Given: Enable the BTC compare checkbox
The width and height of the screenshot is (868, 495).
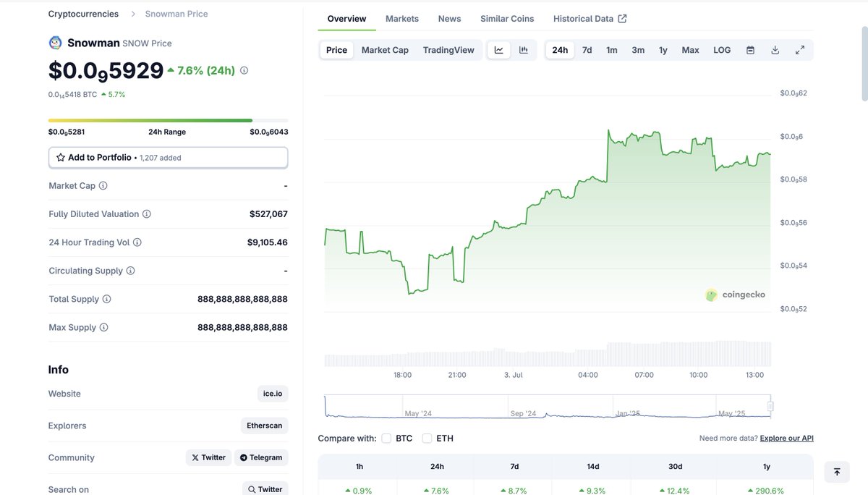Looking at the screenshot, I should pyautogui.click(x=386, y=438).
